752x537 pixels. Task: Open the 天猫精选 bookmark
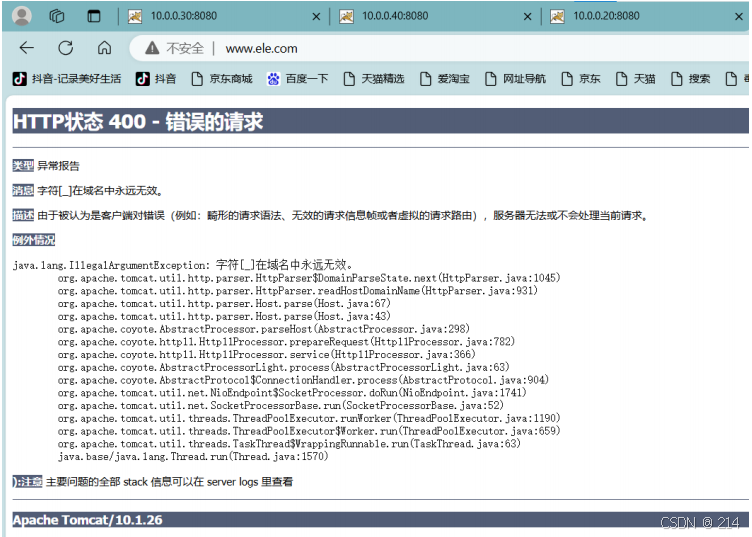pyautogui.click(x=374, y=79)
